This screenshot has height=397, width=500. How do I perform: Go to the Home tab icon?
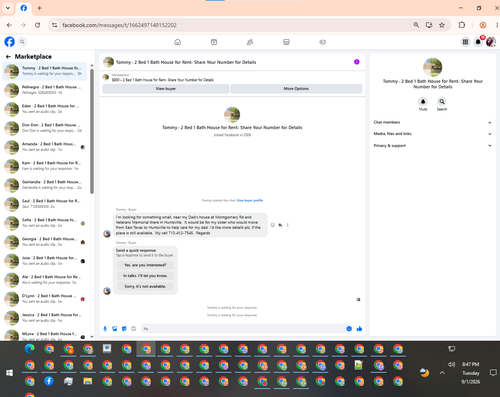(178, 42)
